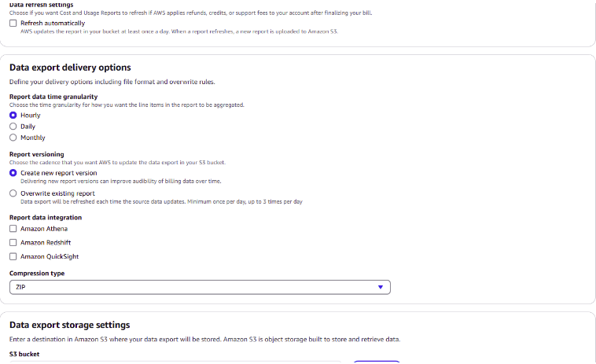Select the Create new report version radio
The image size is (596, 364).
tap(13, 172)
